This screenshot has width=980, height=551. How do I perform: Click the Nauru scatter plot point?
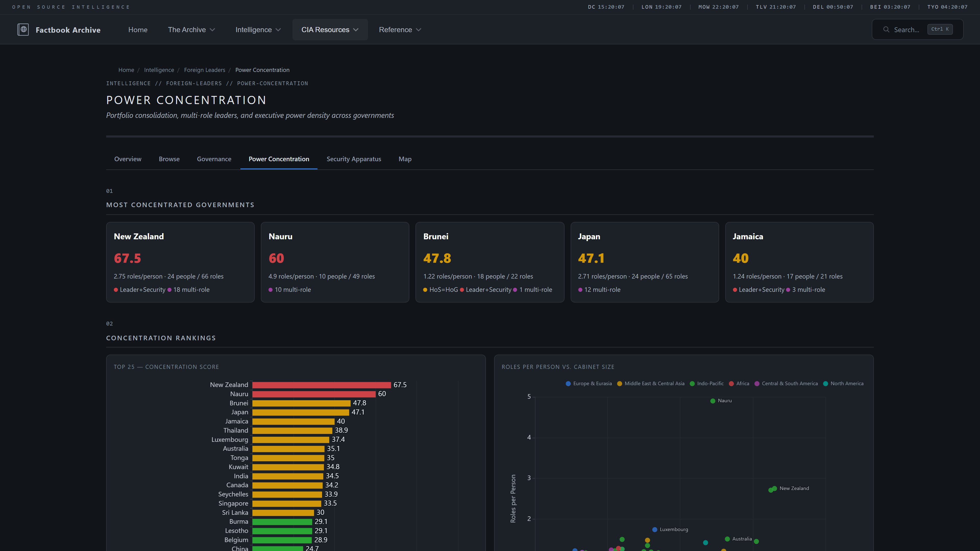coord(713,401)
